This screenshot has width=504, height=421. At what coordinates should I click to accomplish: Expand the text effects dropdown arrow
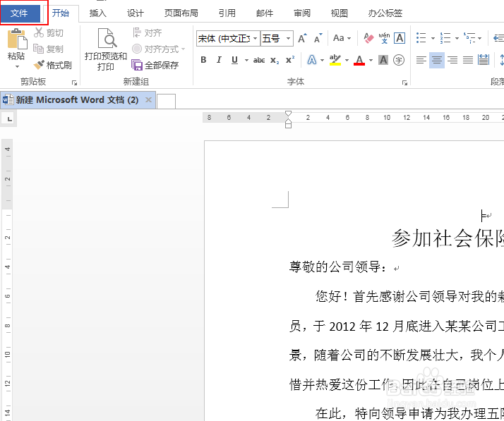322,60
